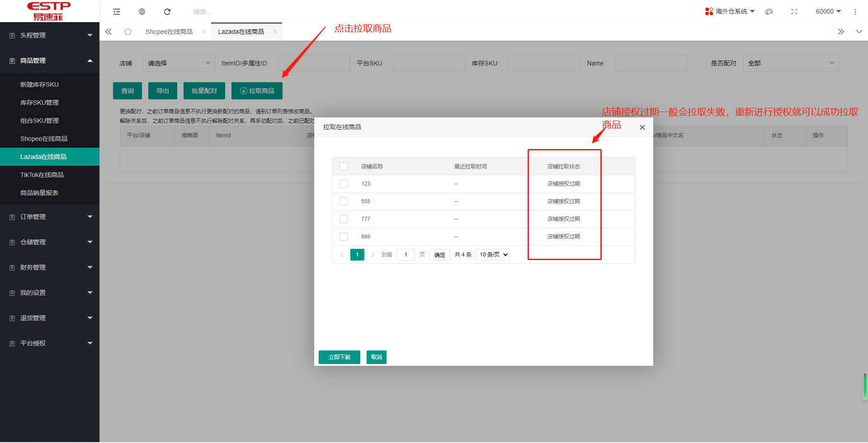Screen dimensions: 868x443
Task: Open TikTok在线商品 in the sidebar
Action: pyautogui.click(x=42, y=175)
